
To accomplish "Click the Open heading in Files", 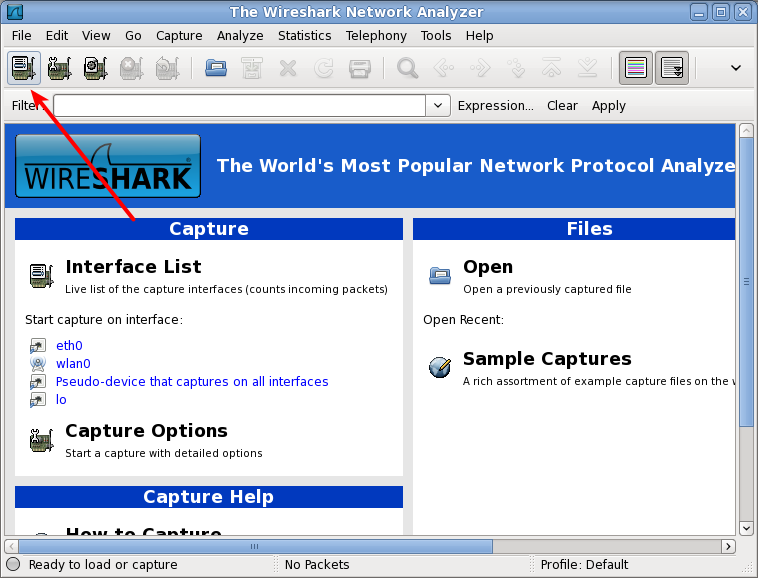I will 488,267.
